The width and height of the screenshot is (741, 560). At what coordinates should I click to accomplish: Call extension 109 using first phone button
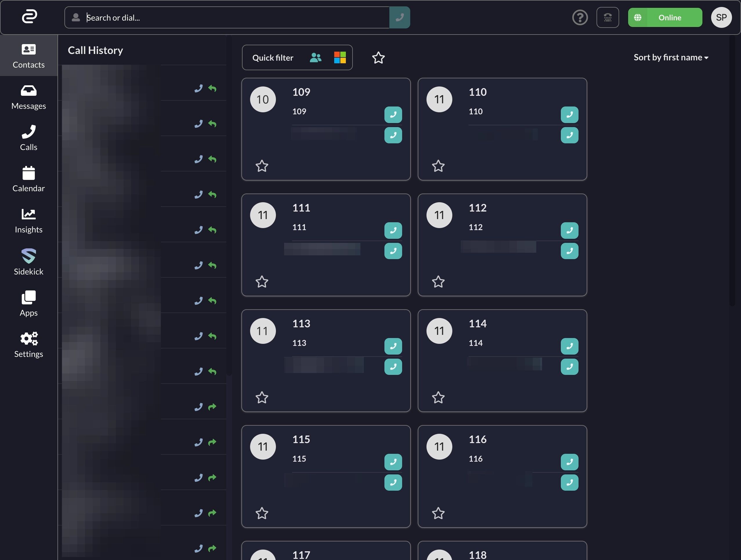(393, 115)
